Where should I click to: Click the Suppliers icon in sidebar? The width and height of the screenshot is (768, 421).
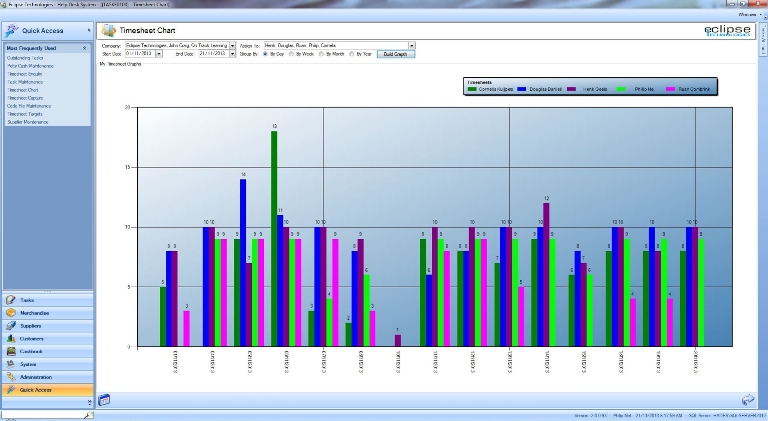coord(11,326)
